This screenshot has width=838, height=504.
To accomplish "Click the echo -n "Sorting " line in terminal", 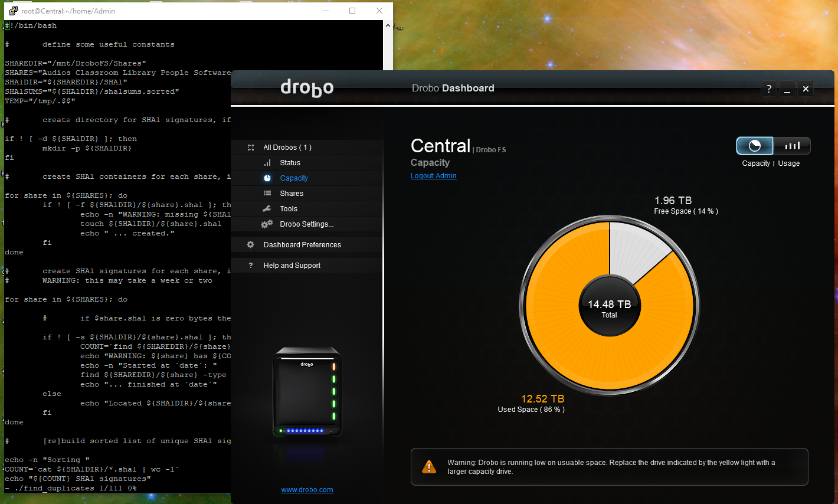I will [47, 460].
